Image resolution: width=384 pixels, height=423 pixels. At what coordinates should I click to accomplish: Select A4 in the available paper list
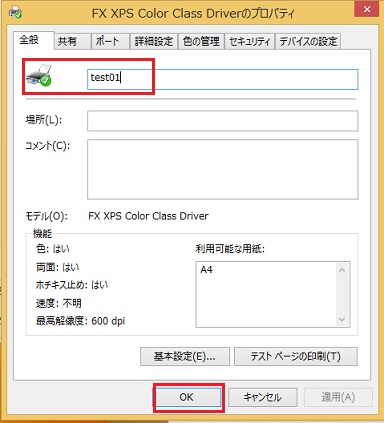point(206,269)
